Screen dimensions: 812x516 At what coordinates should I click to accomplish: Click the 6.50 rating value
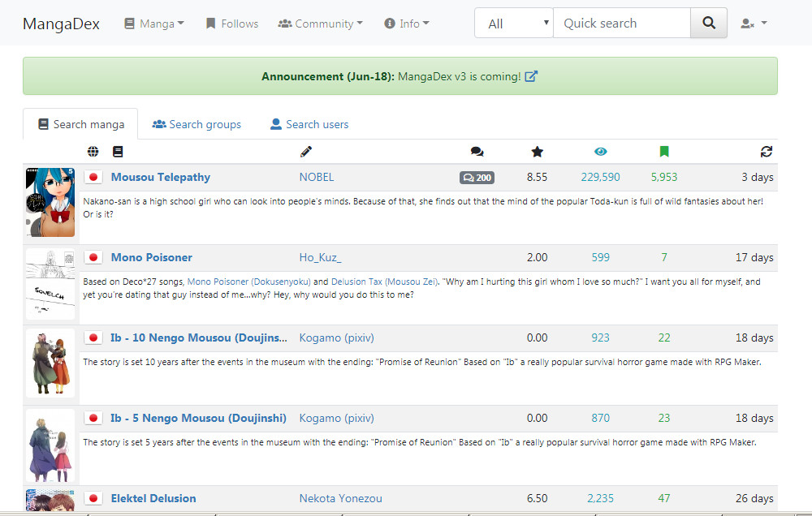(x=537, y=498)
